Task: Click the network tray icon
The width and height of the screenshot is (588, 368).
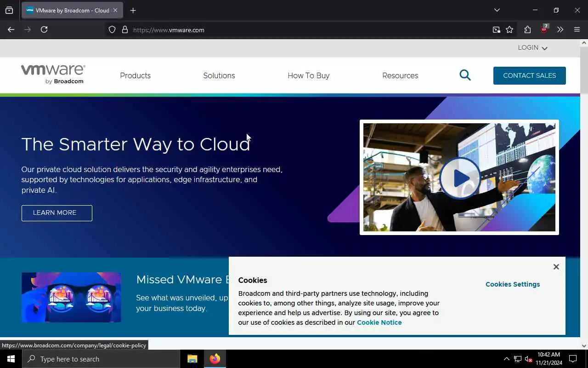Action: click(517, 359)
